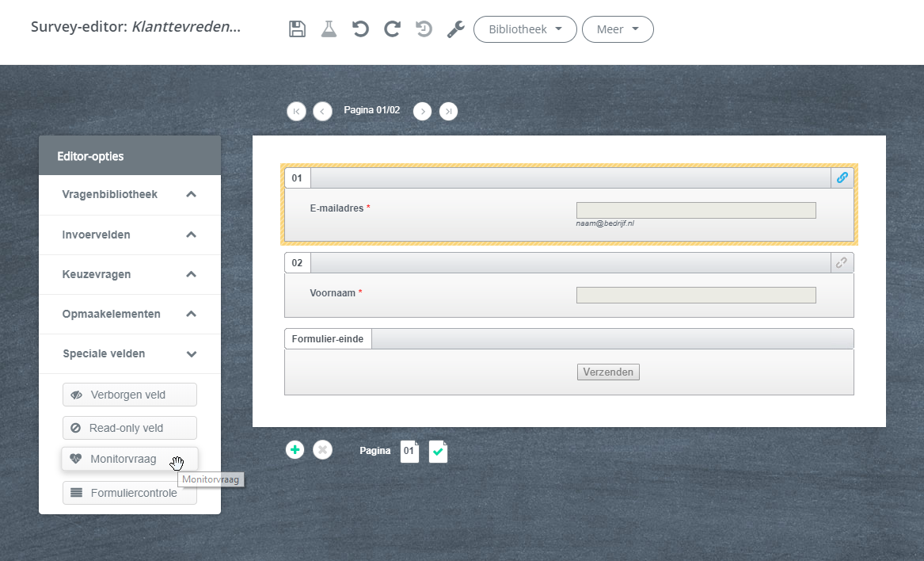
Task: Open the final page with checkmark
Action: (438, 452)
